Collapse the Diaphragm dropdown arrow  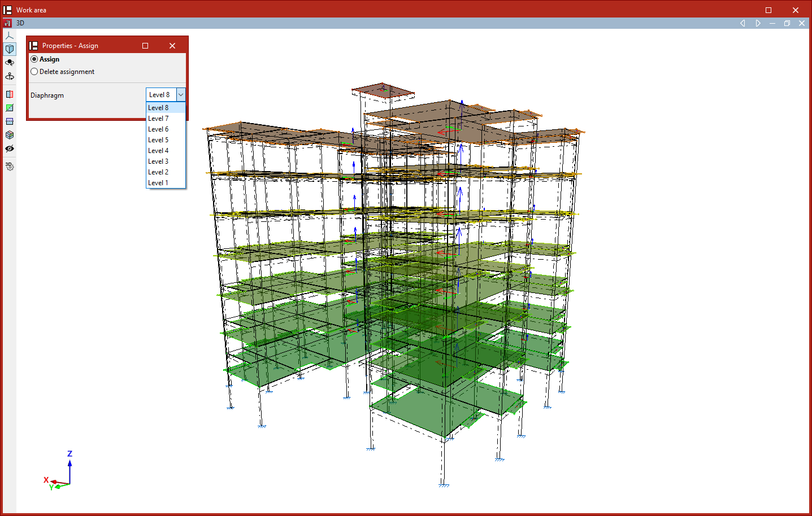tap(181, 95)
